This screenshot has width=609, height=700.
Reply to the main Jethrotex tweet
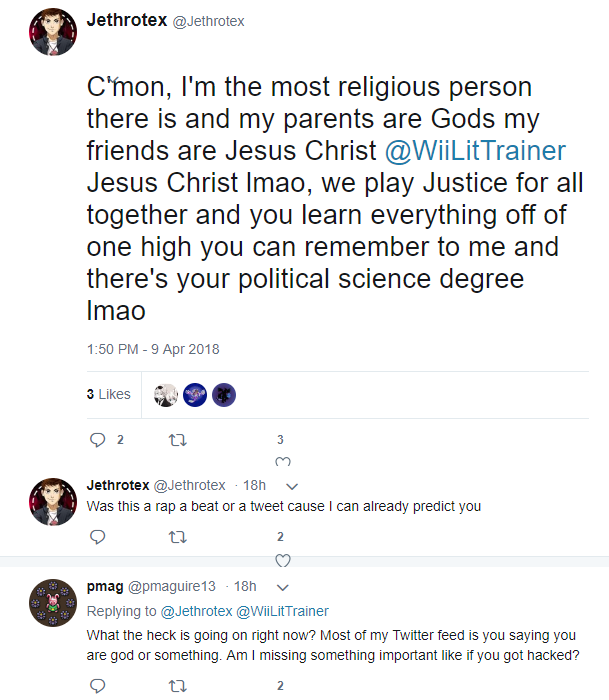point(98,440)
